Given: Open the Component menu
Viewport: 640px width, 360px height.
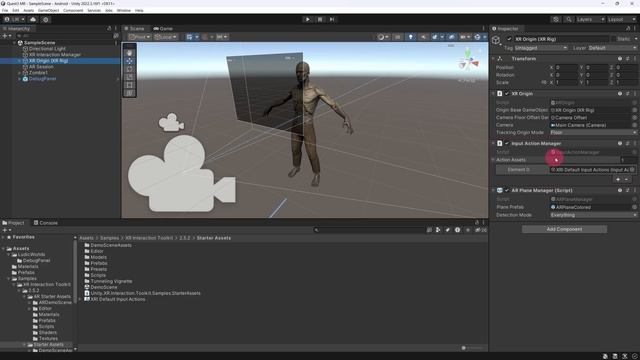Looking at the screenshot, I should coord(73,10).
